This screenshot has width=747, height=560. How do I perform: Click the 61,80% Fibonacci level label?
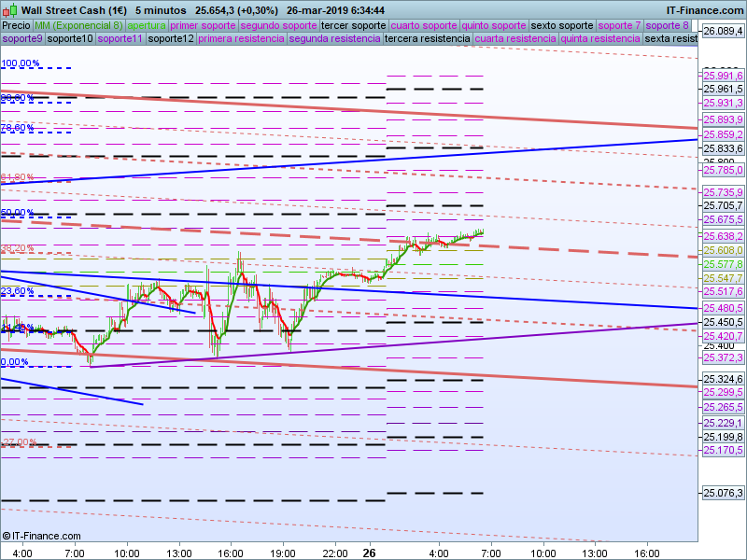tap(17, 177)
